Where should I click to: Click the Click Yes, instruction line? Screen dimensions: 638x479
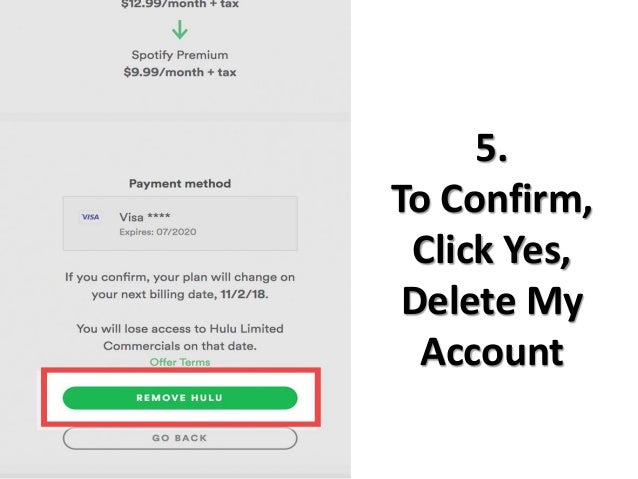(x=492, y=251)
